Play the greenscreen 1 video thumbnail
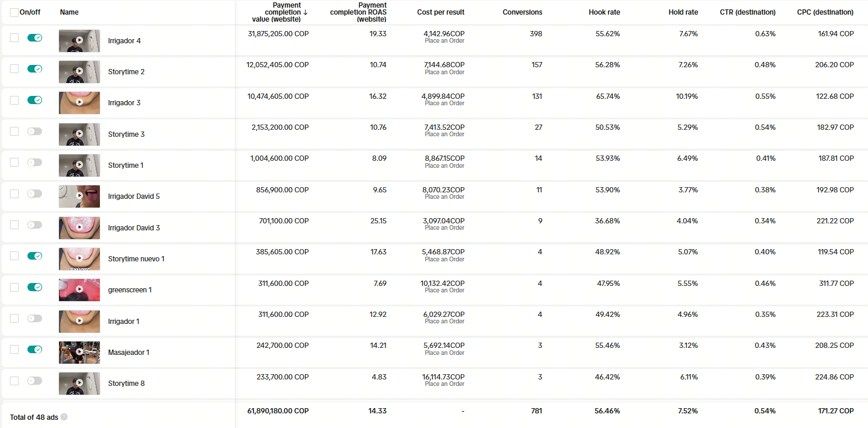Image resolution: width=868 pixels, height=428 pixels. (x=79, y=289)
